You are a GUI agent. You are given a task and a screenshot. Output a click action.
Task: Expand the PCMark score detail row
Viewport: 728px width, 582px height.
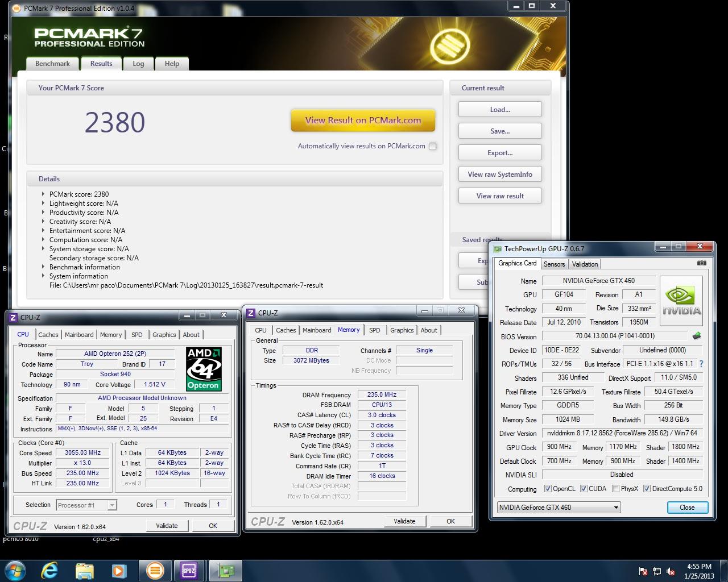pos(43,194)
